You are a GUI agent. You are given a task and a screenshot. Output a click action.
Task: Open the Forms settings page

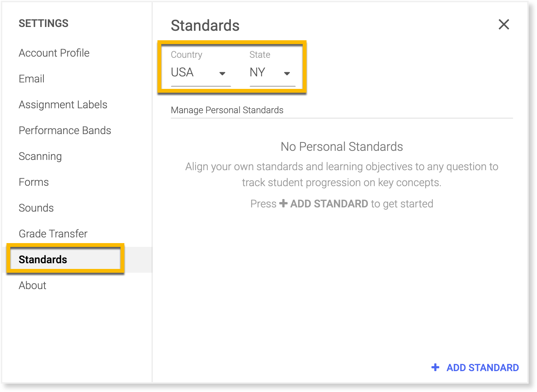click(x=33, y=182)
